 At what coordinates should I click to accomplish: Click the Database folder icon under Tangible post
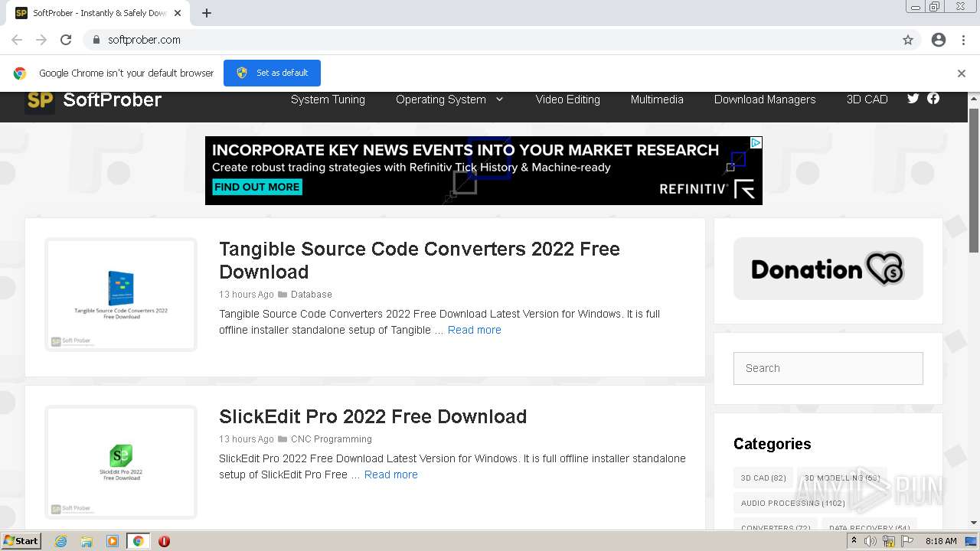pyautogui.click(x=283, y=295)
